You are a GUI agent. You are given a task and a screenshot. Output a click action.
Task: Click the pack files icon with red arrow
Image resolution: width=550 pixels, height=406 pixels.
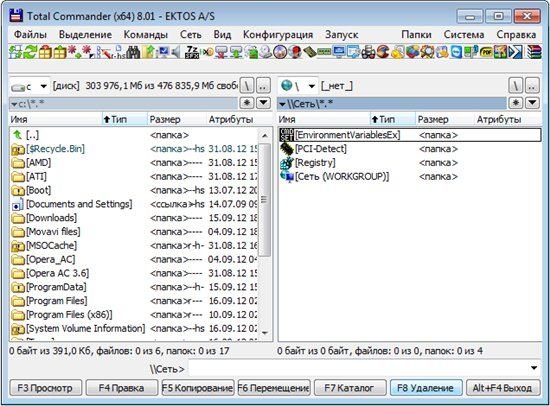click(x=45, y=52)
